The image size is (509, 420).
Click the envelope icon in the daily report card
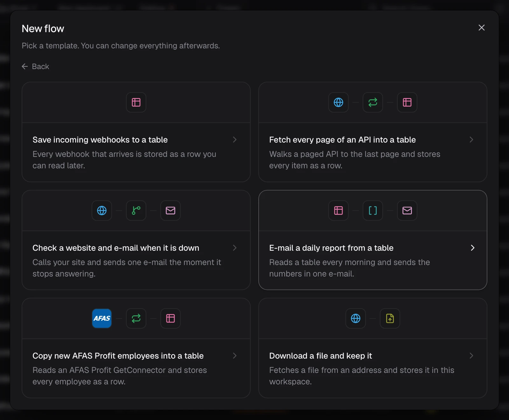point(407,211)
